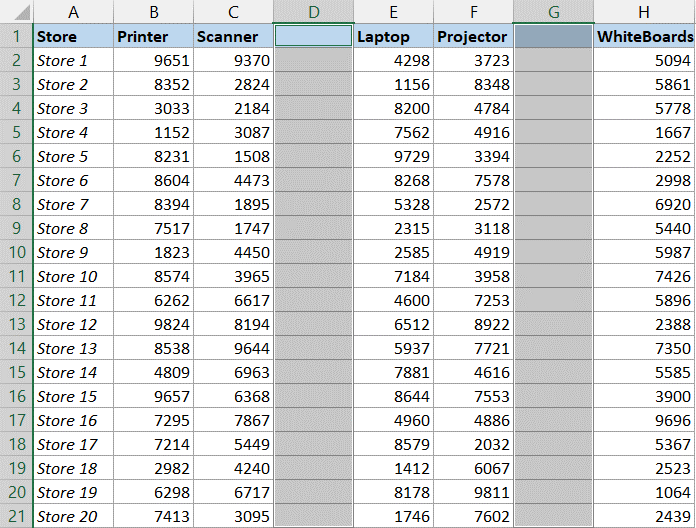The width and height of the screenshot is (696, 528).
Task: Select row 15 header
Action: coord(16,372)
